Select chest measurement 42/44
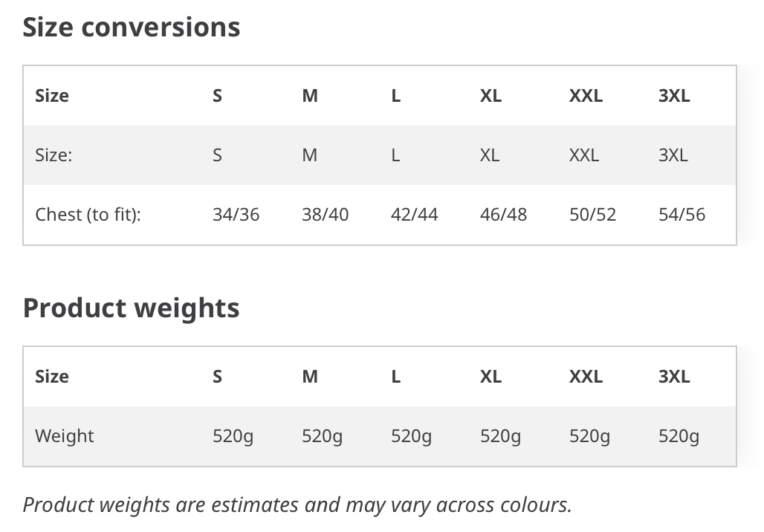Viewport: 764px width, 532px height. (414, 214)
